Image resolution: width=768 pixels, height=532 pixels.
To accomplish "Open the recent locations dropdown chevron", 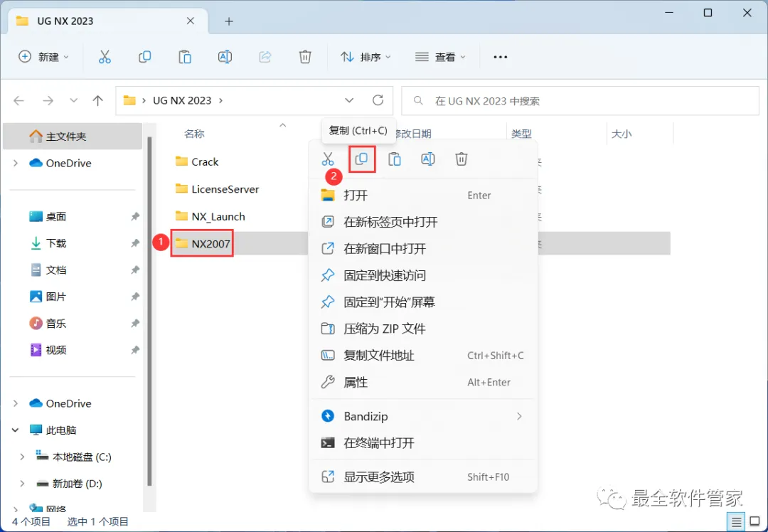I will 73,100.
